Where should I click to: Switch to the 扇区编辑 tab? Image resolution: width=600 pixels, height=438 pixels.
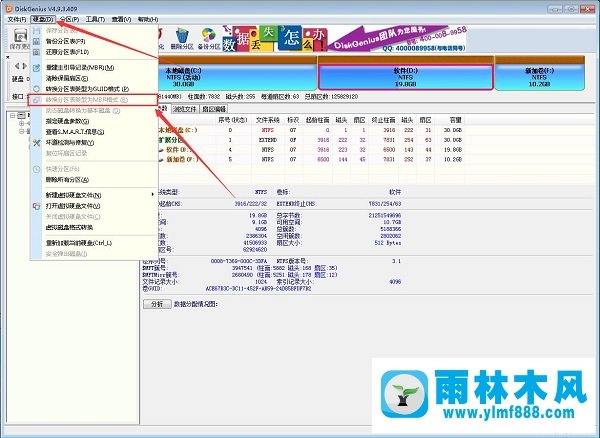[x=214, y=109]
